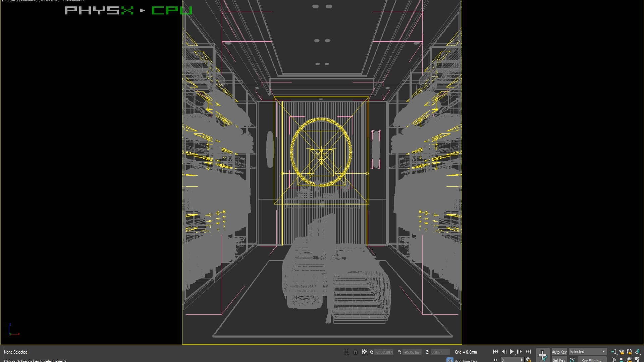Step to the previous frame

click(x=504, y=352)
